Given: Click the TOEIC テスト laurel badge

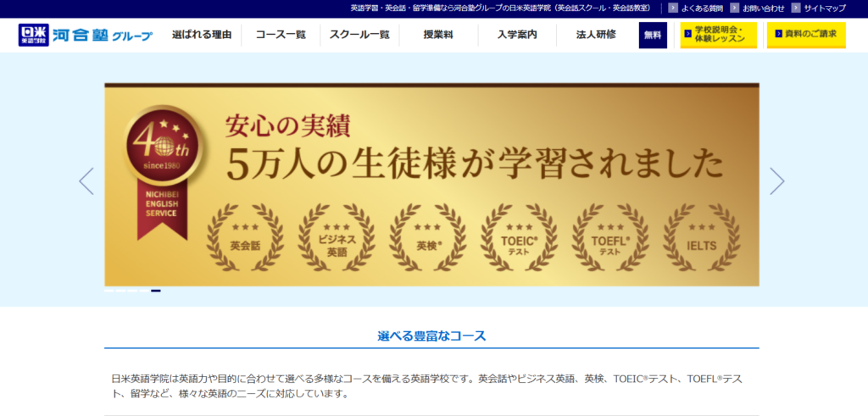Looking at the screenshot, I should tap(520, 237).
